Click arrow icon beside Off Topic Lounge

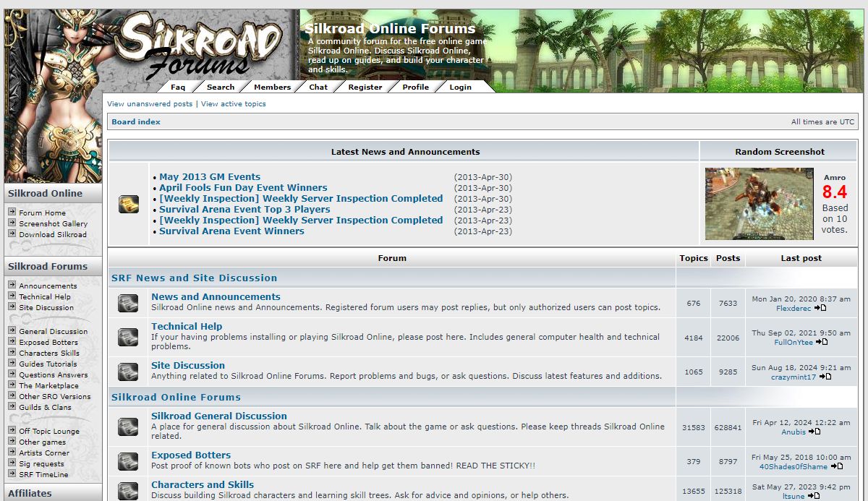12,431
